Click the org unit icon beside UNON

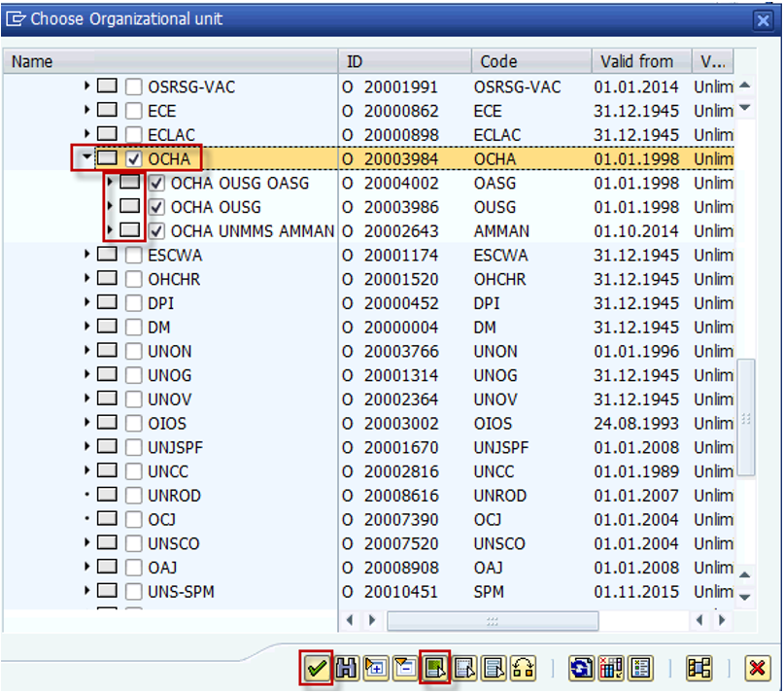pos(107,350)
